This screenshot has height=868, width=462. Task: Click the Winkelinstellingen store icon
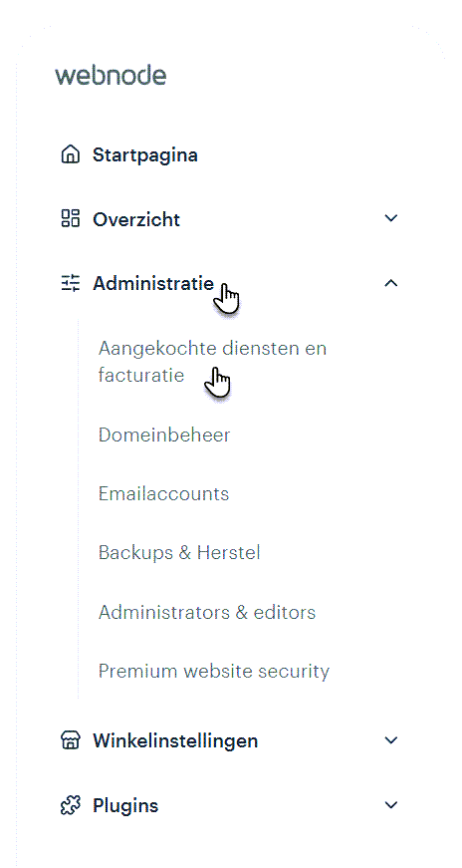pos(71,740)
